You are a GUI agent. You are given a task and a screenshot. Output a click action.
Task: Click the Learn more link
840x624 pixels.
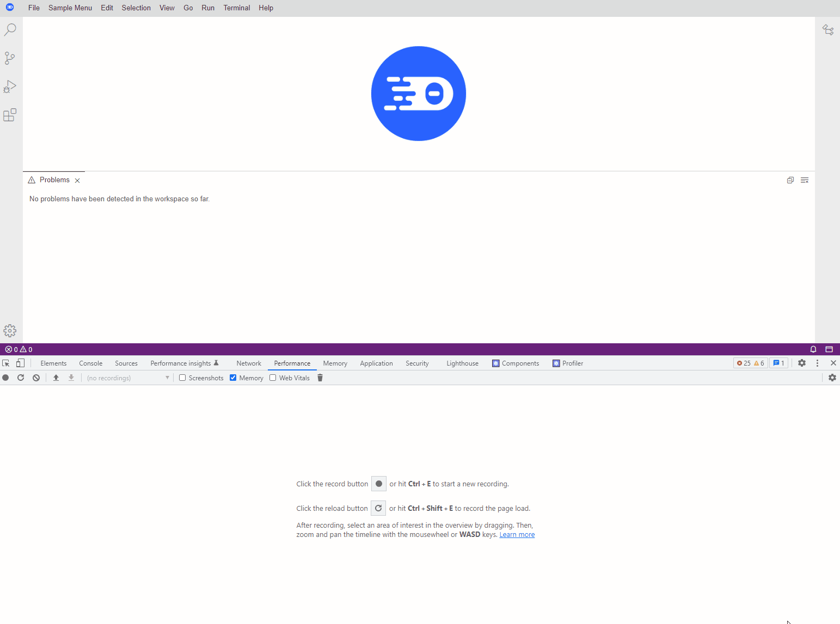(517, 534)
